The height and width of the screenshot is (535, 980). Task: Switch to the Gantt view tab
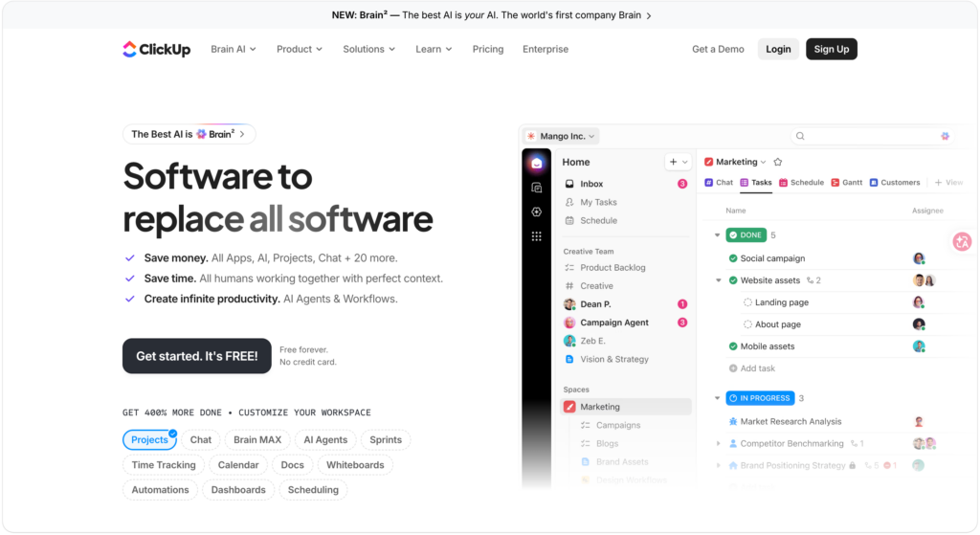click(846, 183)
